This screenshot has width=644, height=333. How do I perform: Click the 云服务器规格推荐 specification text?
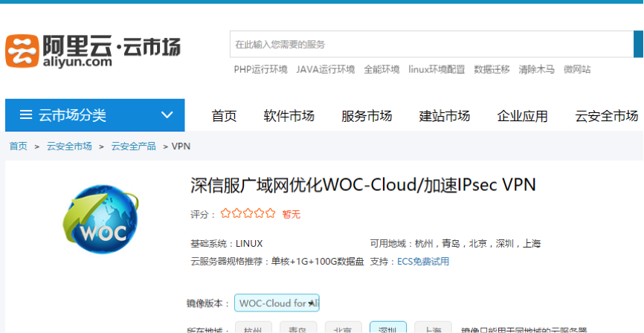coord(277,262)
